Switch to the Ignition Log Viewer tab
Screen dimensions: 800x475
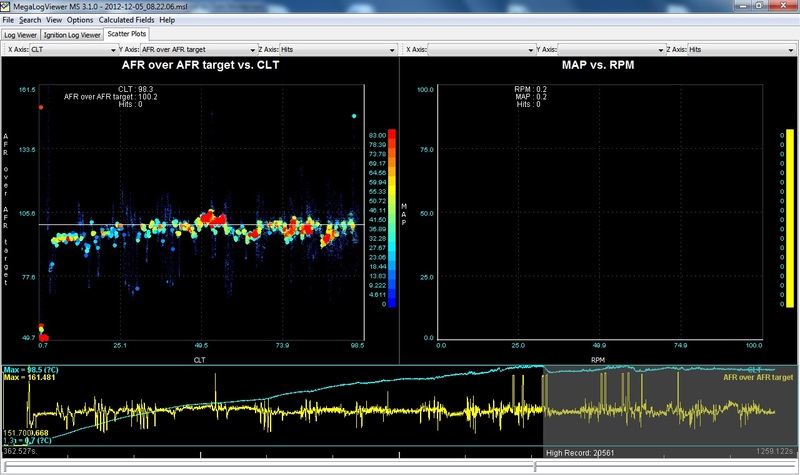(71, 34)
